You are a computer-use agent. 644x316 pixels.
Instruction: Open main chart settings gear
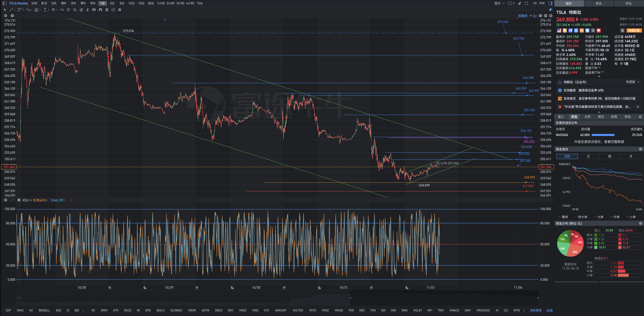coord(6,15)
